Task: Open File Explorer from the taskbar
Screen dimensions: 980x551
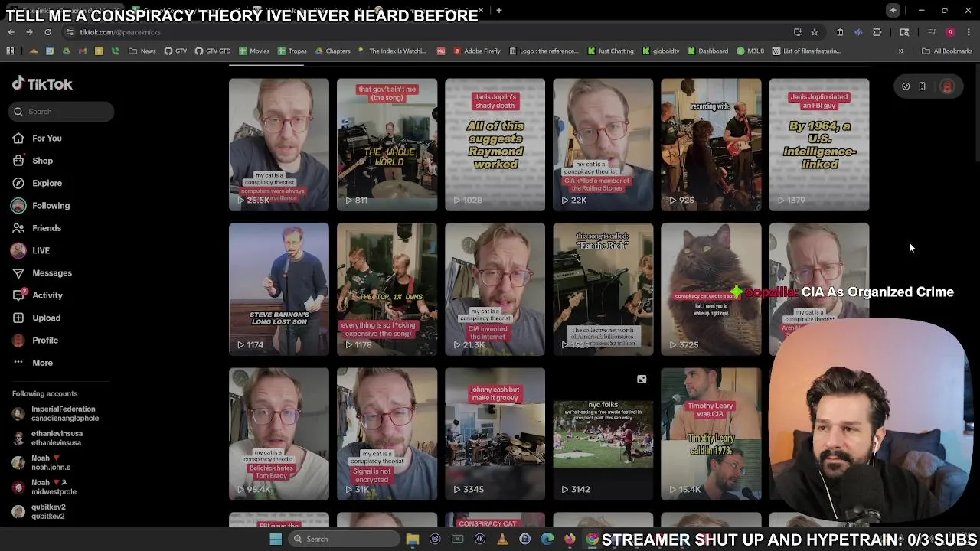Action: tap(413, 539)
